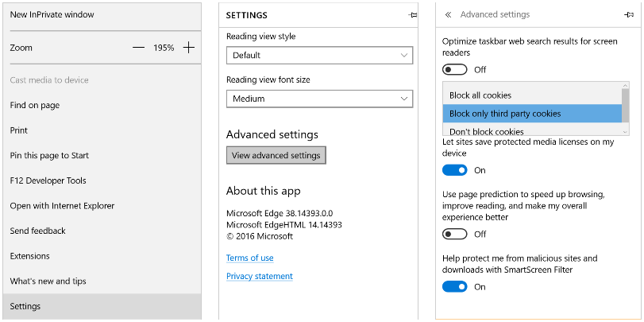Click the zoom in plus icon
The height and width of the screenshot is (322, 644).
tap(188, 48)
